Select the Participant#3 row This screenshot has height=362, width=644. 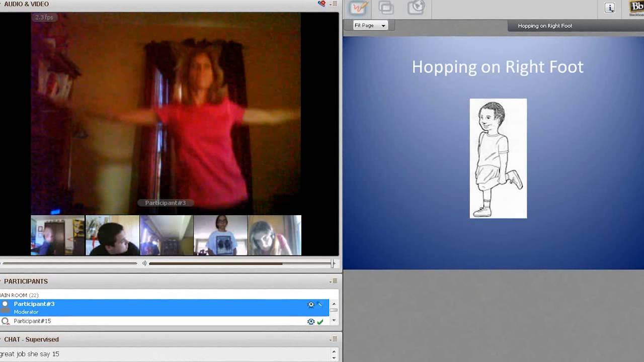pyautogui.click(x=165, y=308)
